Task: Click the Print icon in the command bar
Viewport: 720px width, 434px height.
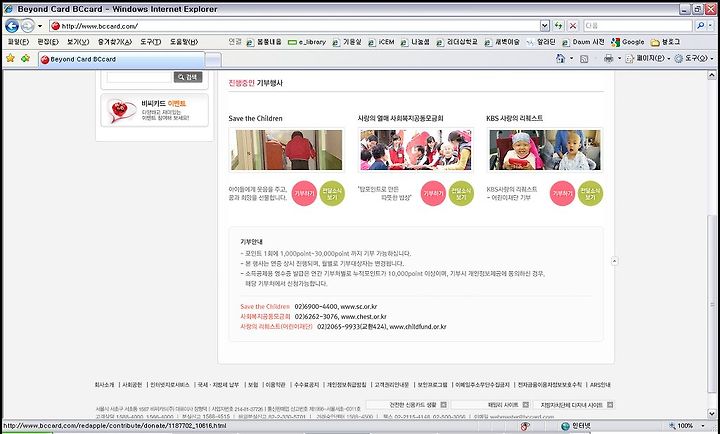Action: [608, 58]
